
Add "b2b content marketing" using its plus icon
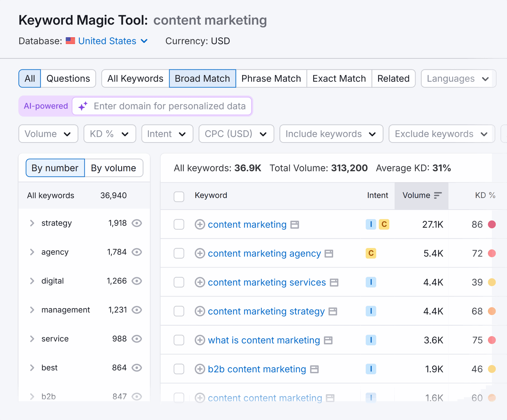coord(200,369)
